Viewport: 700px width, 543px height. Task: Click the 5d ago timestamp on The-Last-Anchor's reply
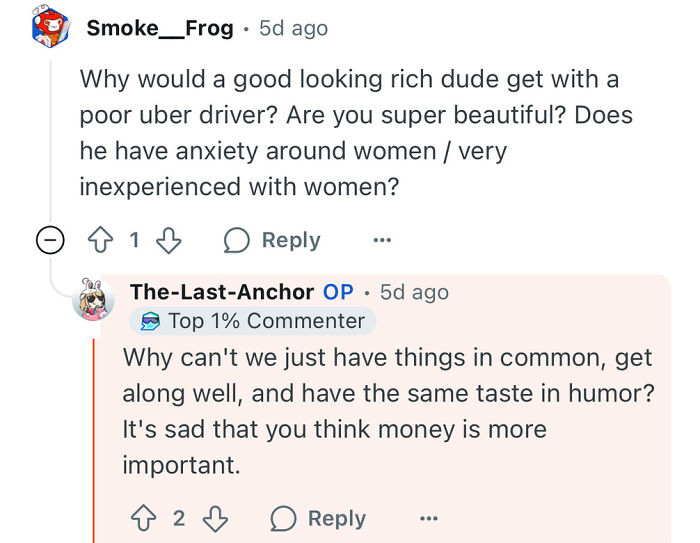(414, 292)
